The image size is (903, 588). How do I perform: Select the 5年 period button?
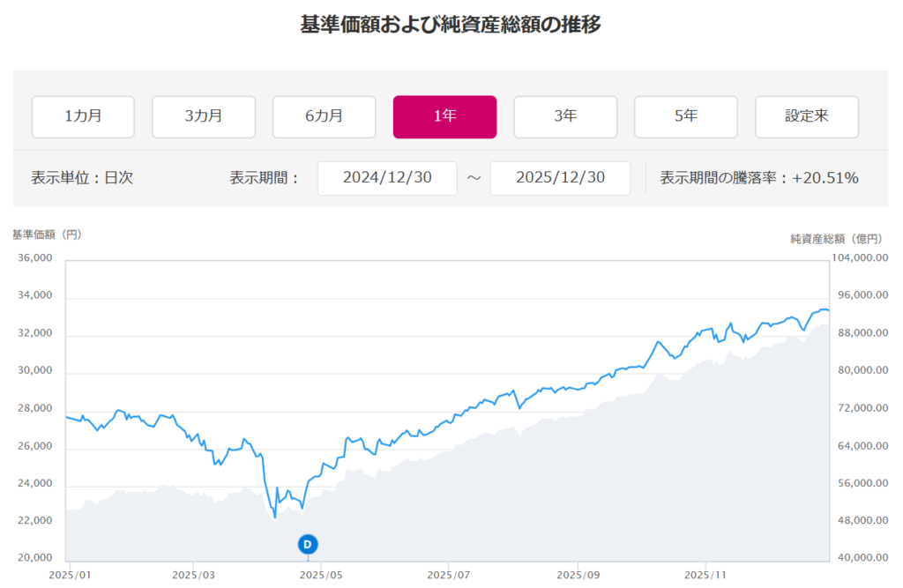click(685, 116)
